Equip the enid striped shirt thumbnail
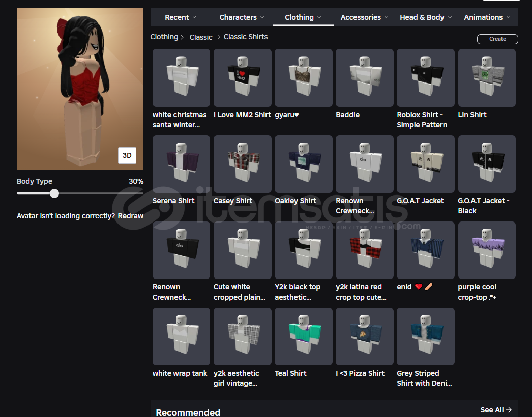The image size is (532, 417). click(426, 251)
